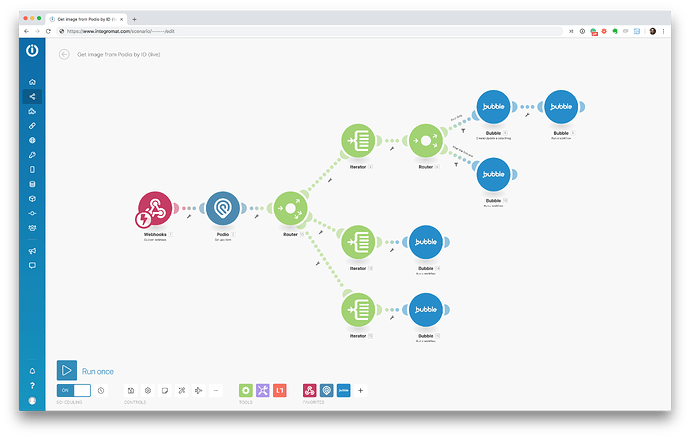690x438 pixels.
Task: Open the first Router module after Podio
Action: (290, 208)
